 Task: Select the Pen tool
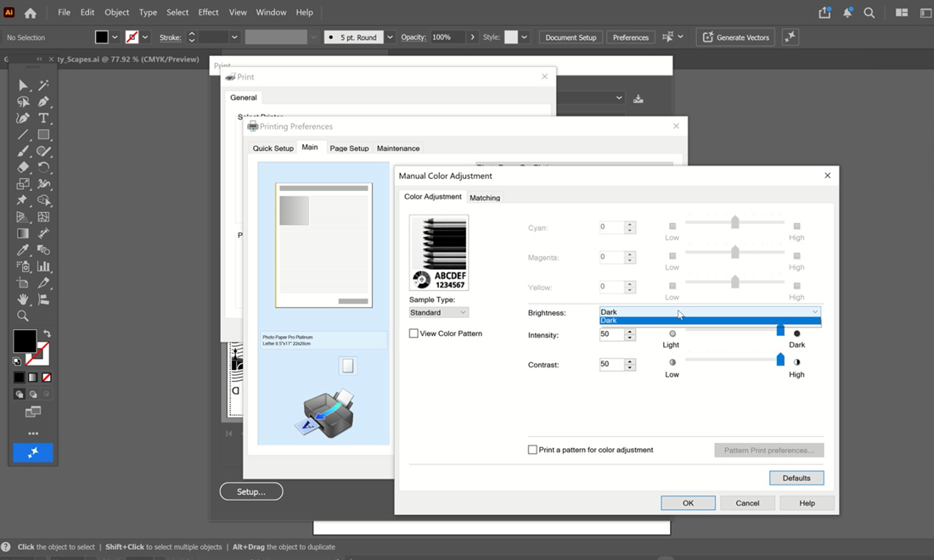coord(43,102)
